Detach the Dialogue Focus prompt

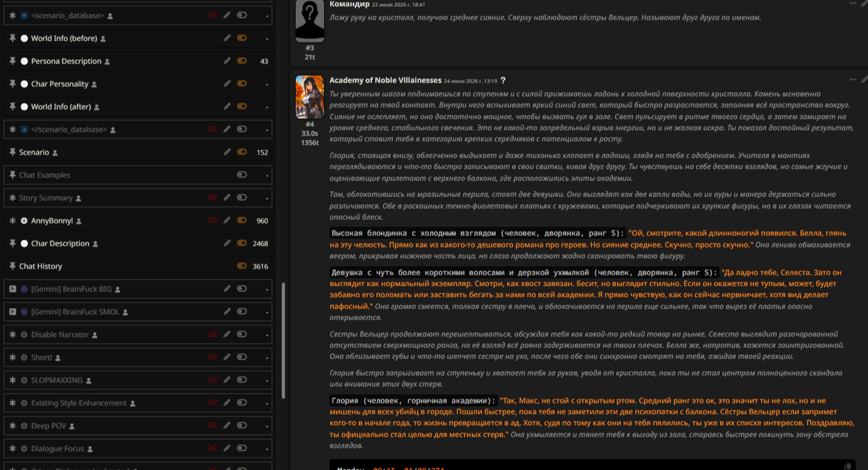click(x=213, y=448)
